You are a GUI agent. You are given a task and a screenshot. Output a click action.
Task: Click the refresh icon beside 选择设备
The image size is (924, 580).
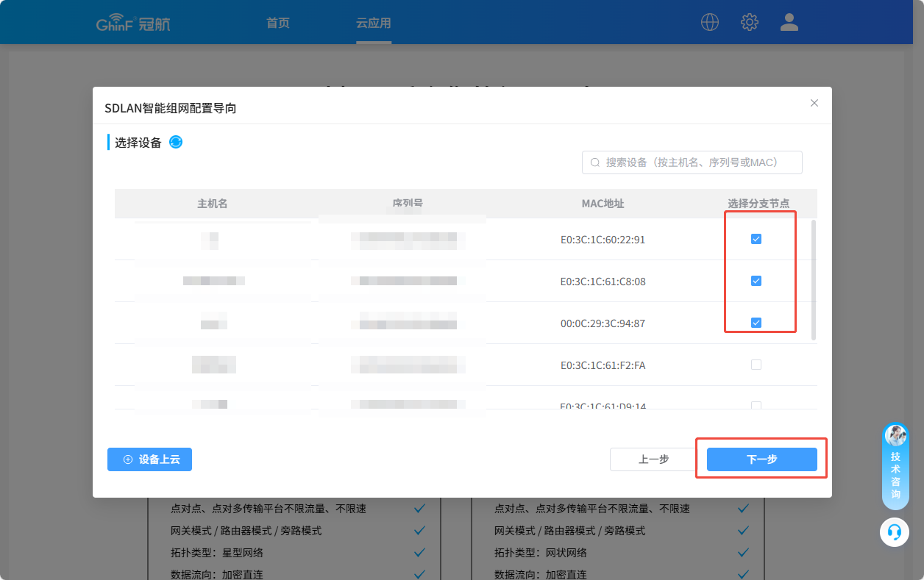click(176, 142)
